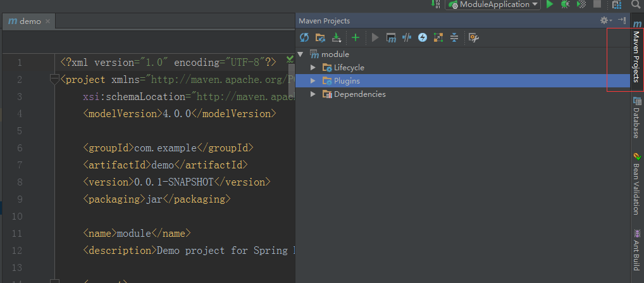This screenshot has width=644, height=283.
Task: Click Maven m icon above side tabs
Action: 638,24
